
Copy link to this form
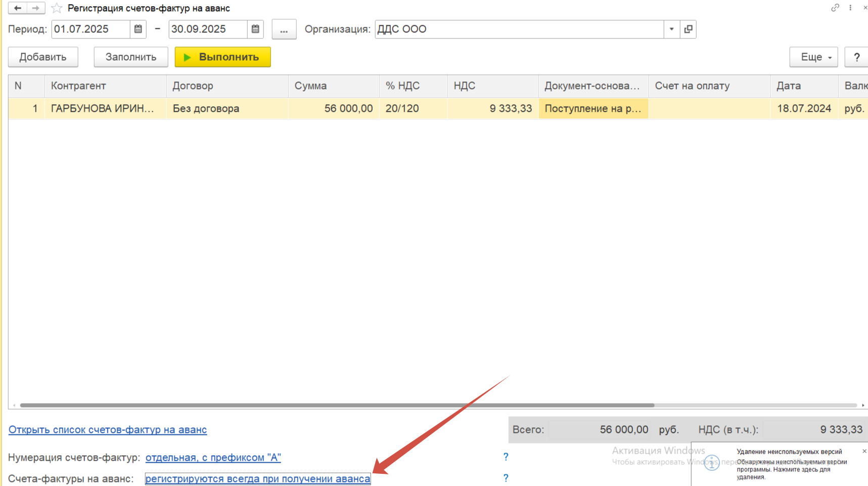click(835, 8)
